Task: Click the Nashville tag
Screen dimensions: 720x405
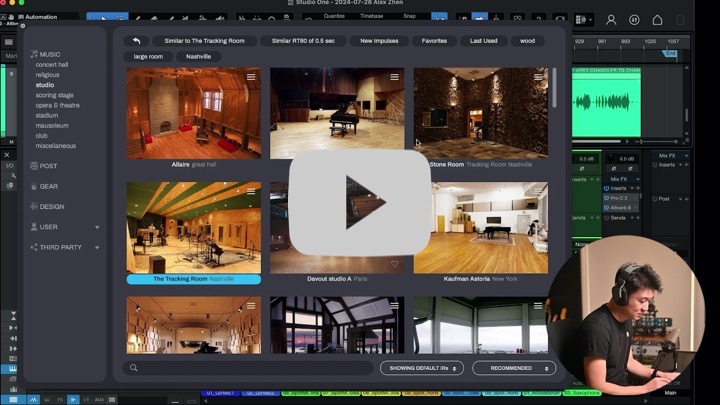Action: (x=198, y=56)
